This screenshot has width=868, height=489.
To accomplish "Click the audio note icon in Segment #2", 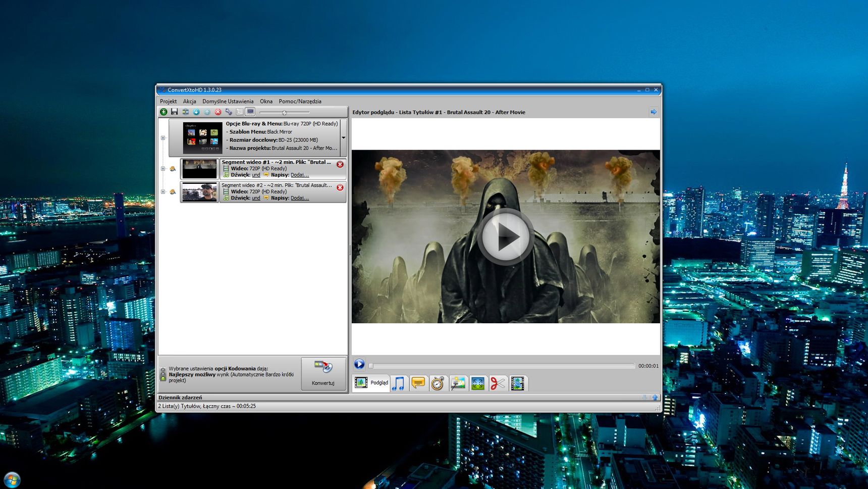I will 226,198.
